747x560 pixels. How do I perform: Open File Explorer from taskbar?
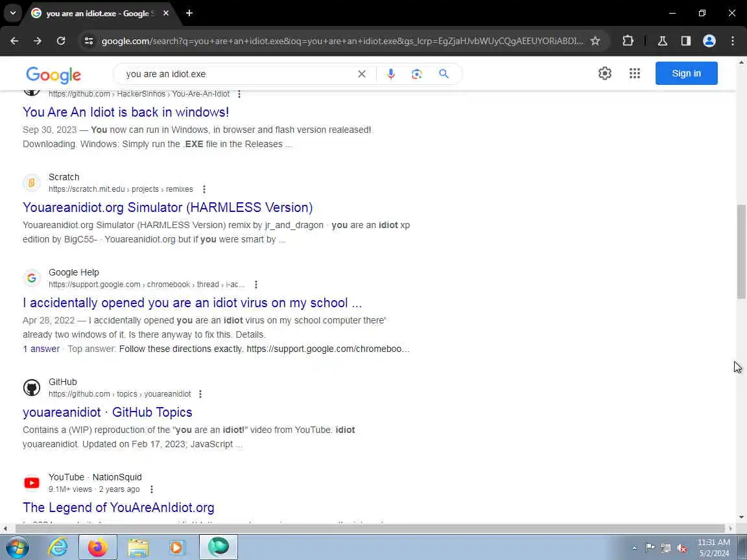tap(138, 547)
